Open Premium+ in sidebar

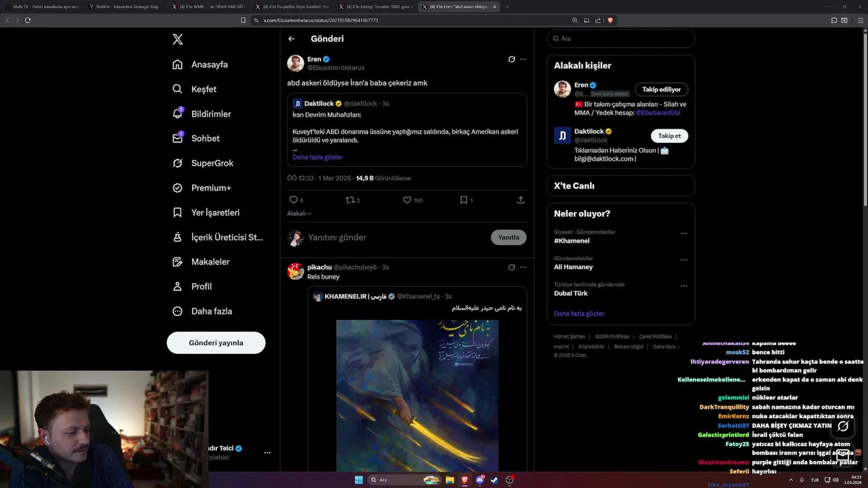point(201,188)
